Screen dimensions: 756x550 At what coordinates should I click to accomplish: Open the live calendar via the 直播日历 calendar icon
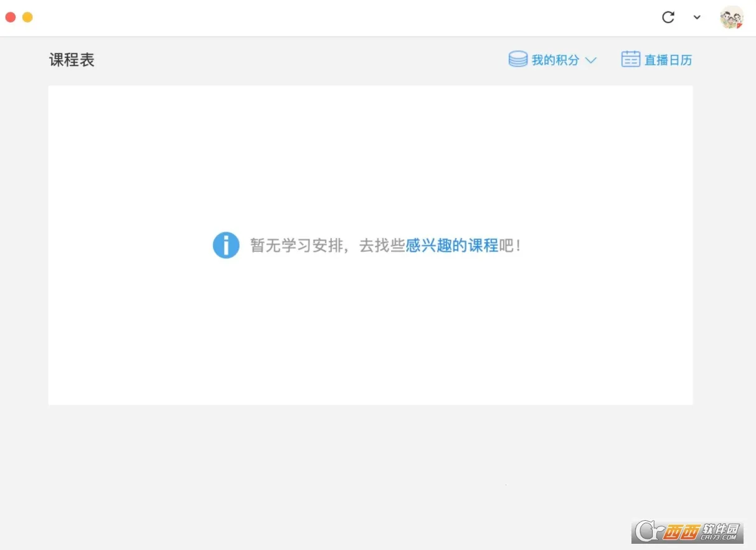click(x=631, y=59)
